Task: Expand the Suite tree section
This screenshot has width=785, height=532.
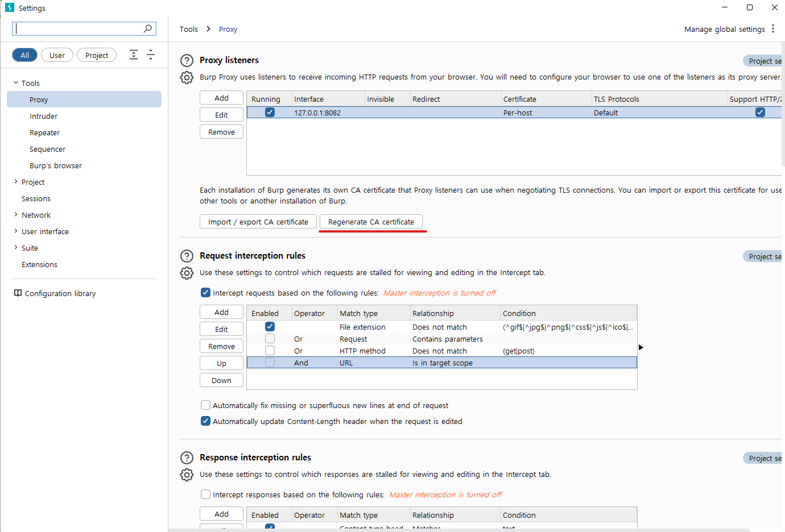Action: 16,248
